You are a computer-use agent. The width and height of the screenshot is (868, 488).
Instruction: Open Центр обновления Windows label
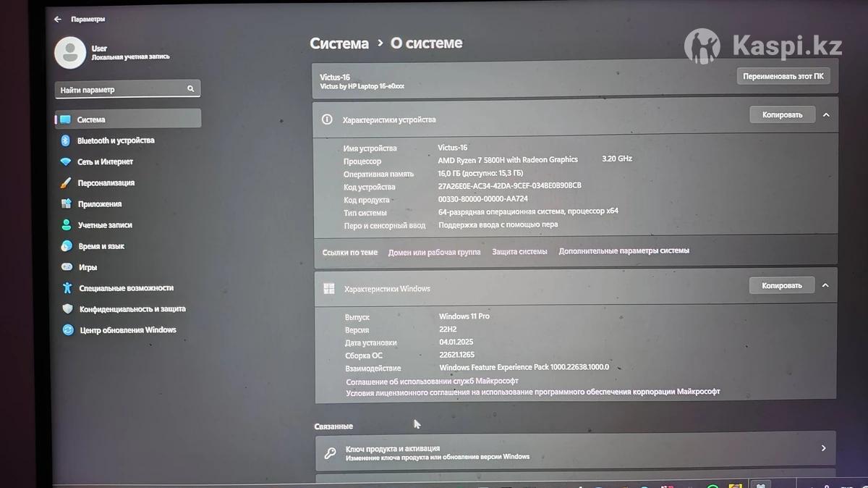click(128, 330)
